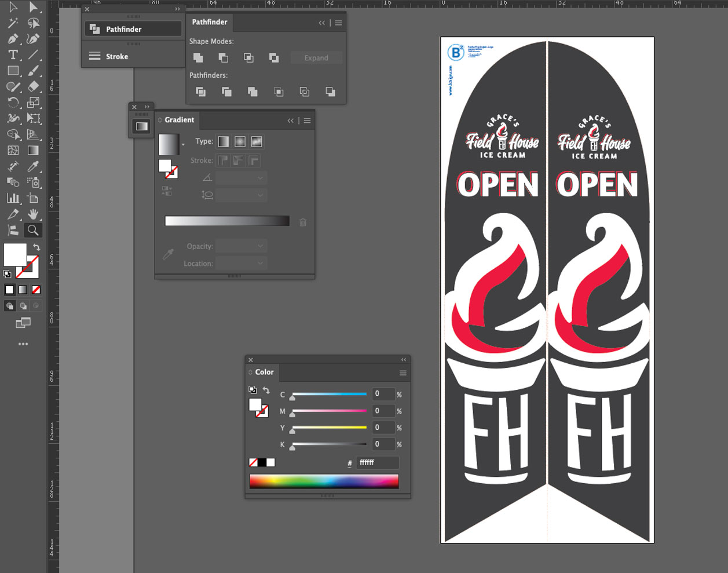This screenshot has width=728, height=573.
Task: Select the Artboard tool
Action: pos(34,198)
